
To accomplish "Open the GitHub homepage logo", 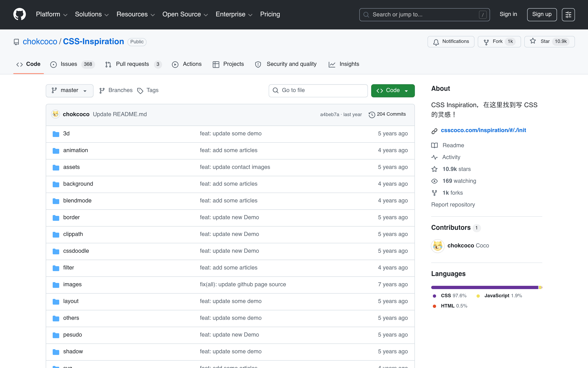I will tap(19, 14).
